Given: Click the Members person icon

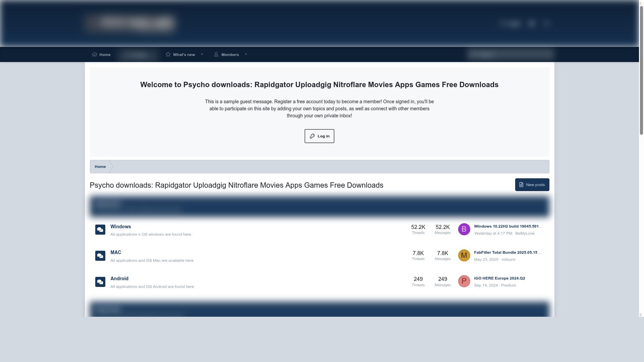Looking at the screenshot, I should [216, 54].
